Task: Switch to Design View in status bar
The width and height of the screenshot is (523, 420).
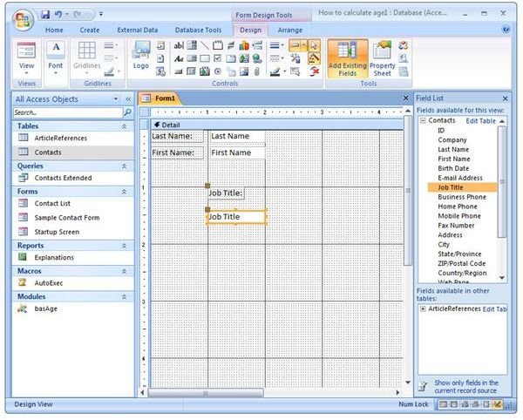Action: click(x=497, y=404)
